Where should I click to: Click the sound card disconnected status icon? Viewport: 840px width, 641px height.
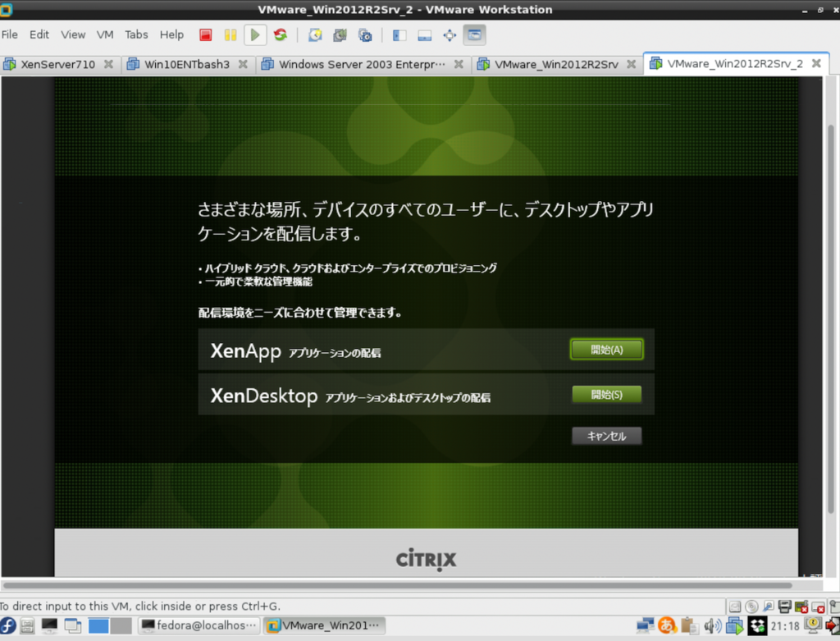point(801,607)
